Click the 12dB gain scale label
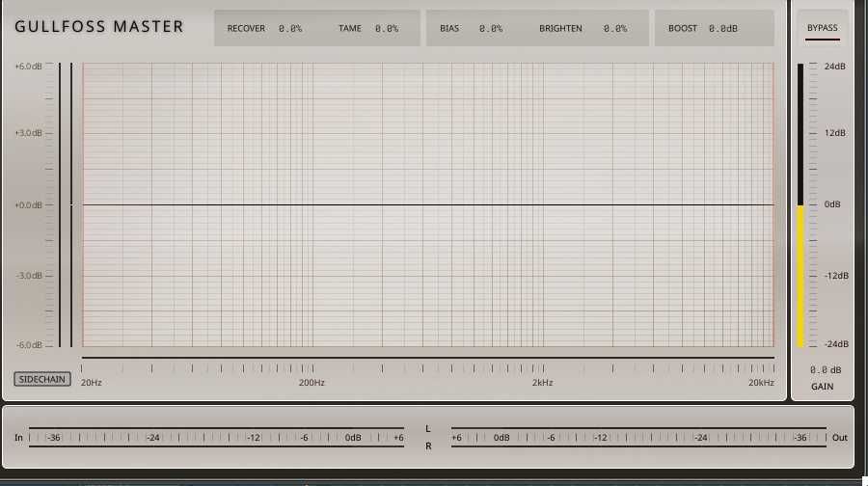 click(x=835, y=133)
